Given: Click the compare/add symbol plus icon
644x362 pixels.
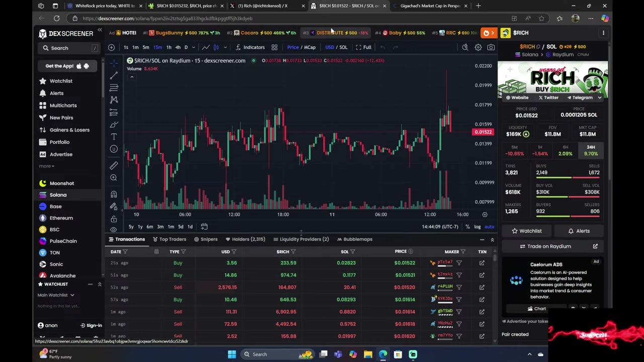Looking at the screenshot, I should [112, 47].
